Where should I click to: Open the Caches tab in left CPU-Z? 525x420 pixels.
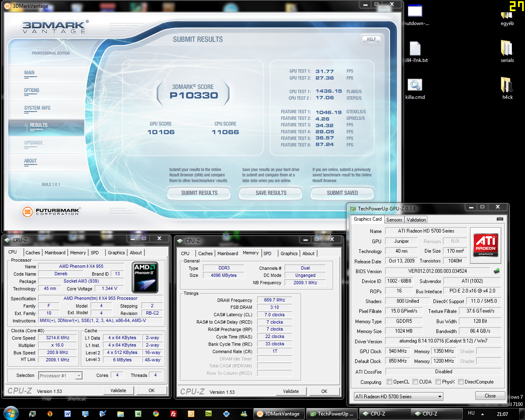33,253
